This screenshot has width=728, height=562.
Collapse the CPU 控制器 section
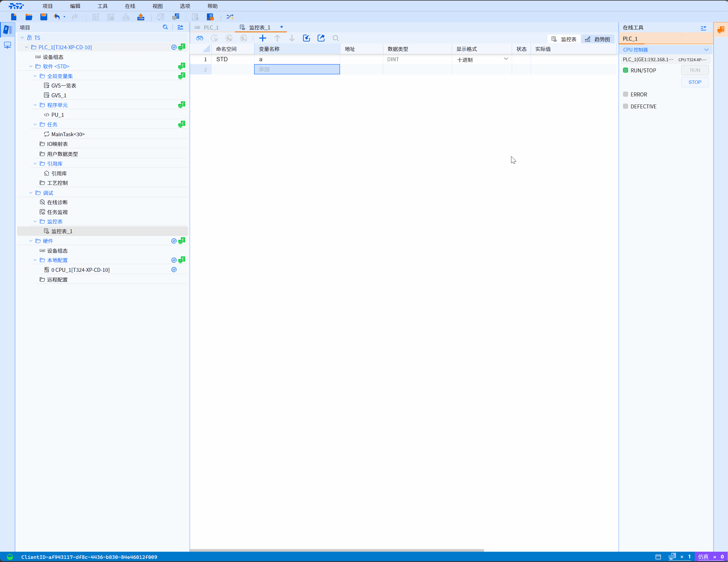706,50
